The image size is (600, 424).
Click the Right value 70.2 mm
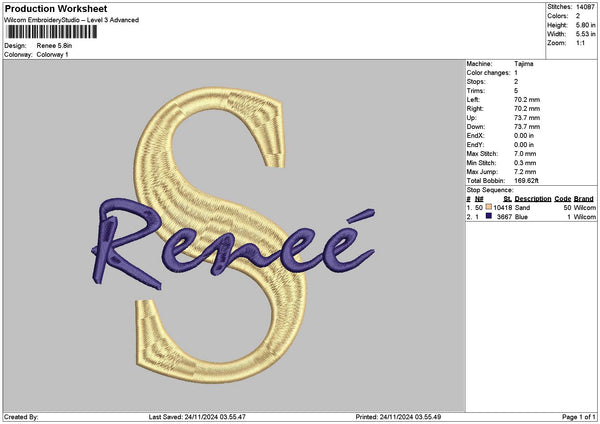tap(527, 109)
